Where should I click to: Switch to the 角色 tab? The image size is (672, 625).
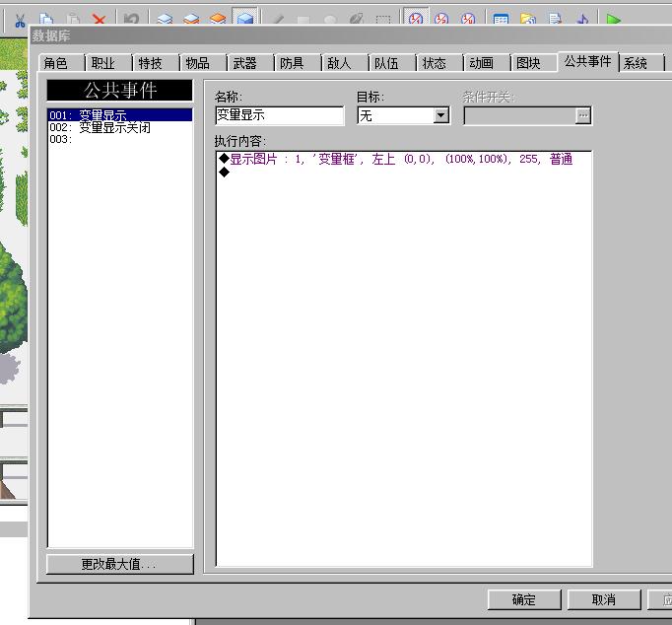click(x=60, y=63)
